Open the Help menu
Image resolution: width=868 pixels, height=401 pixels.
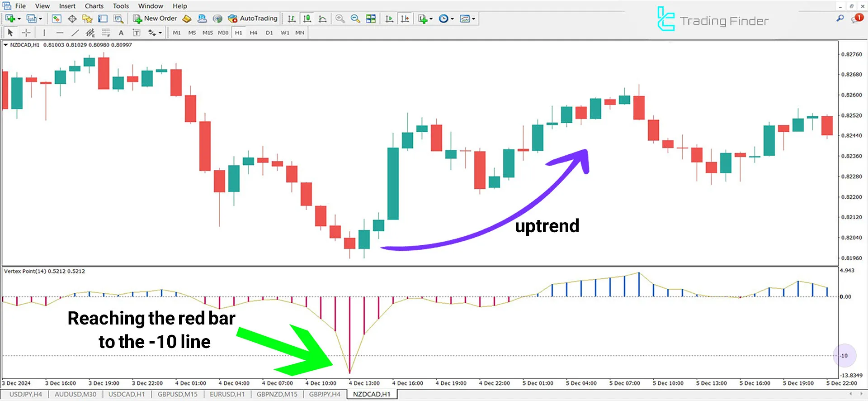point(180,6)
